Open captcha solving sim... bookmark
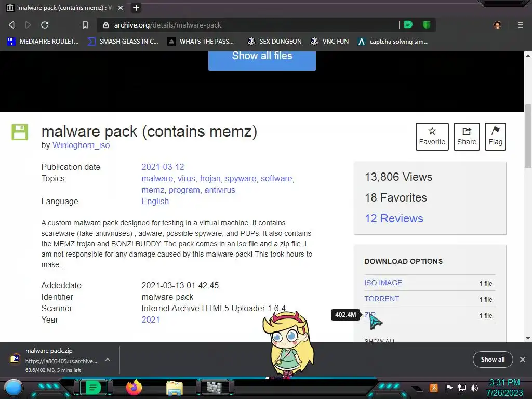 393,42
